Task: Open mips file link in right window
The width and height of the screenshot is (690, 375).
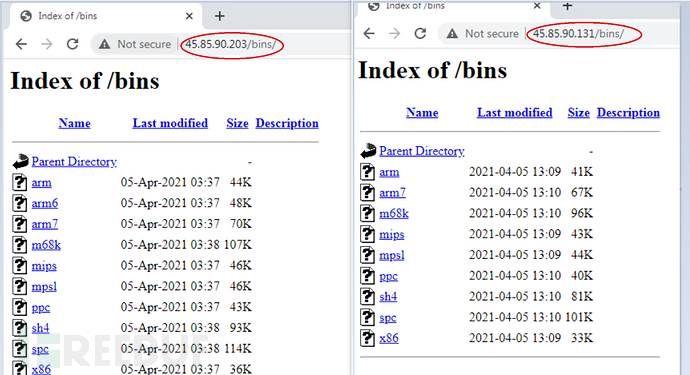Action: pos(392,235)
